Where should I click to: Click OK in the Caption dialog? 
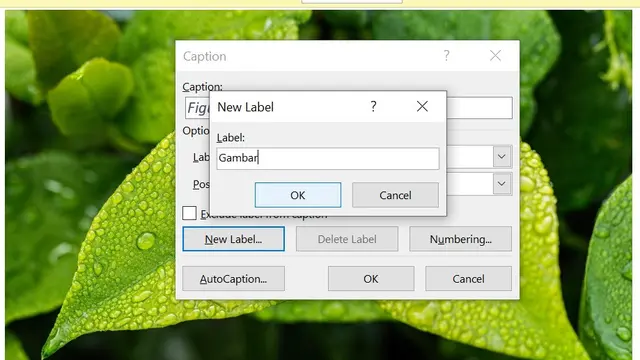(371, 279)
